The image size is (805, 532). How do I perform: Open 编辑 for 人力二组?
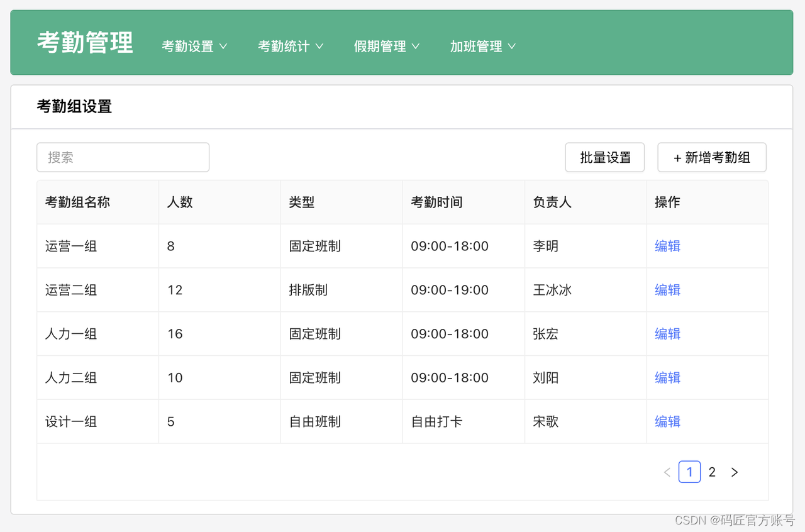[x=667, y=378]
